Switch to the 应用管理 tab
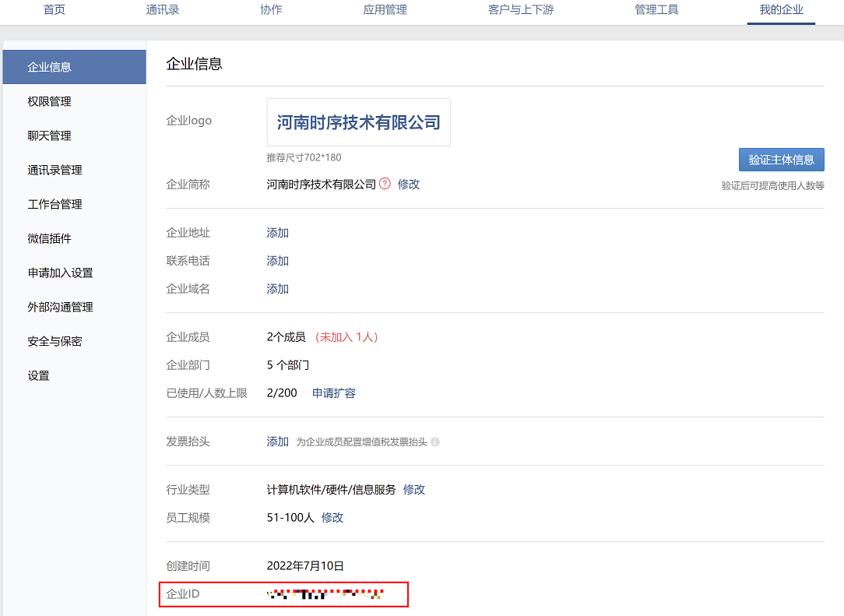Image resolution: width=844 pixels, height=616 pixels. click(385, 10)
